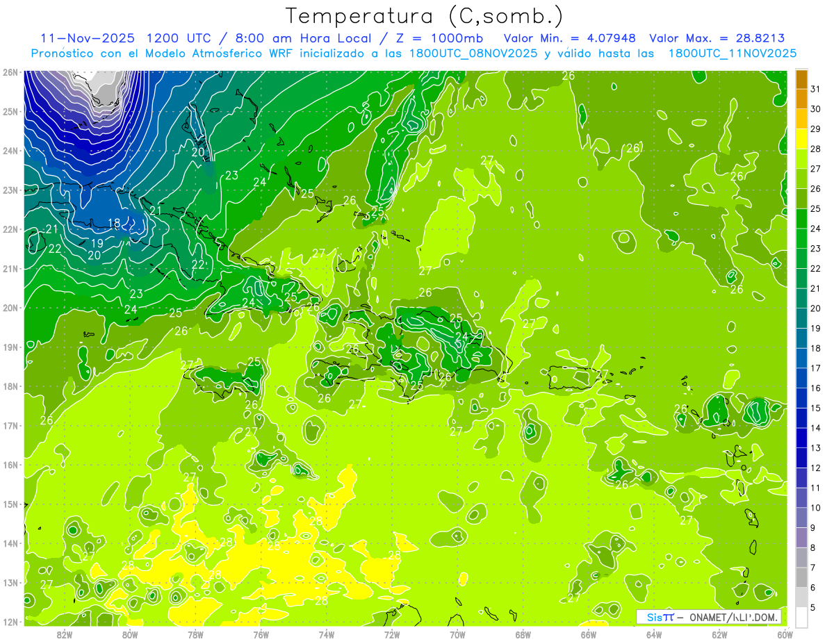Click the orange-brown top swatch above 31

click(801, 79)
